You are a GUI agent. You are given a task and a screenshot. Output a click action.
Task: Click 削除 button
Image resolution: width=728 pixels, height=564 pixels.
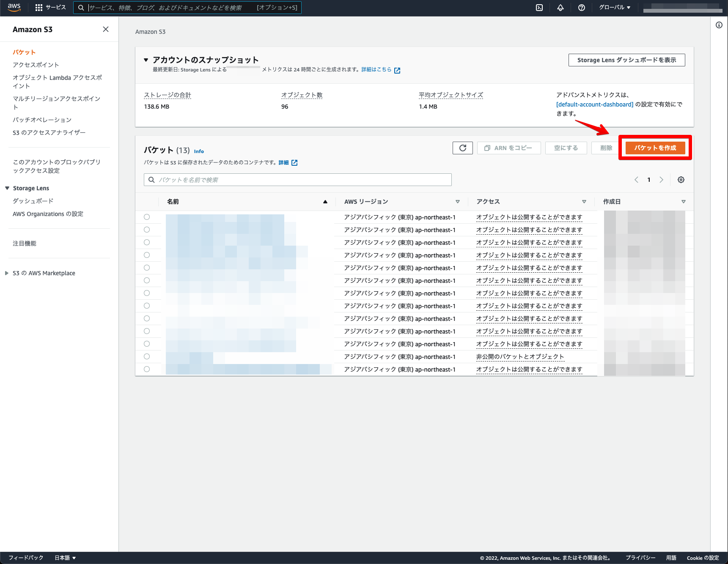pyautogui.click(x=606, y=148)
